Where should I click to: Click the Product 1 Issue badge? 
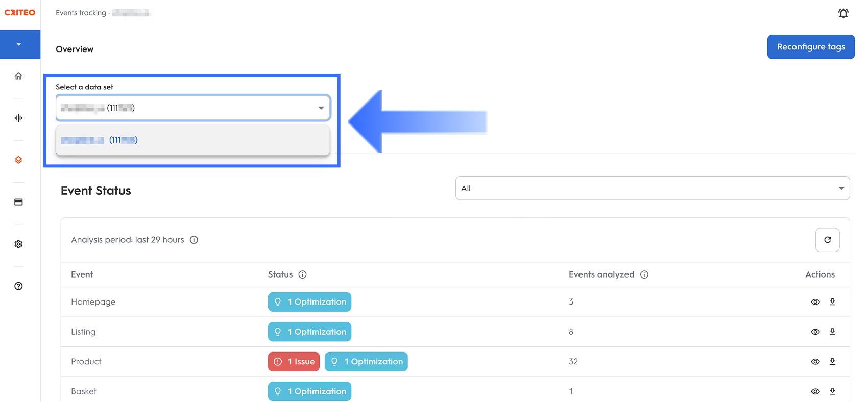[294, 362]
